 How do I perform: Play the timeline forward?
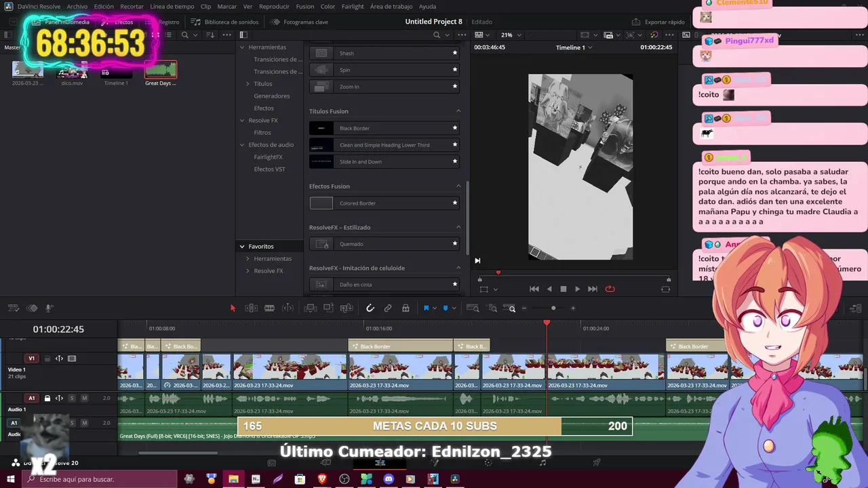[x=577, y=289]
